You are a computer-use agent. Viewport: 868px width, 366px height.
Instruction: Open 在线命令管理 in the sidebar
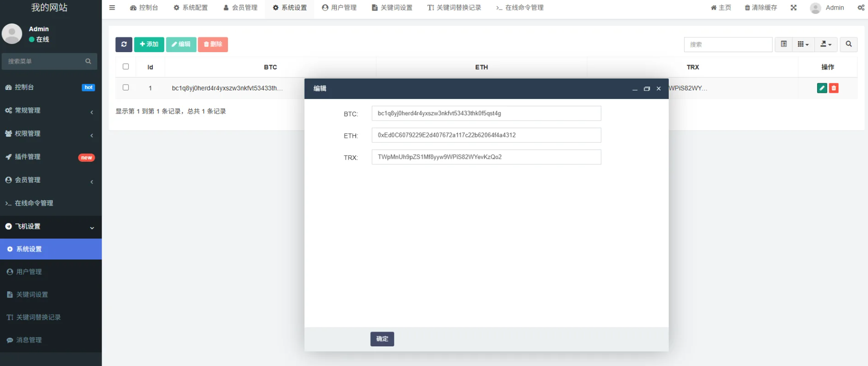coord(51,203)
